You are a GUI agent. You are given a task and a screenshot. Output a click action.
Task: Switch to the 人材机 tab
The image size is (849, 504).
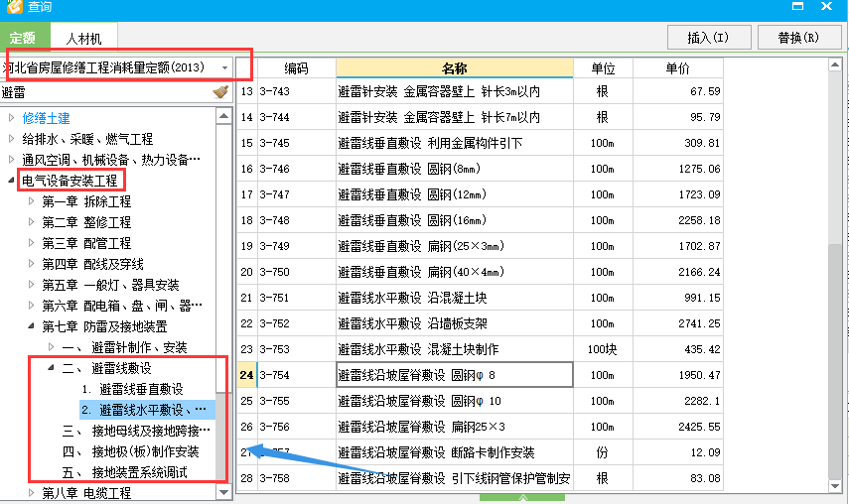point(84,39)
